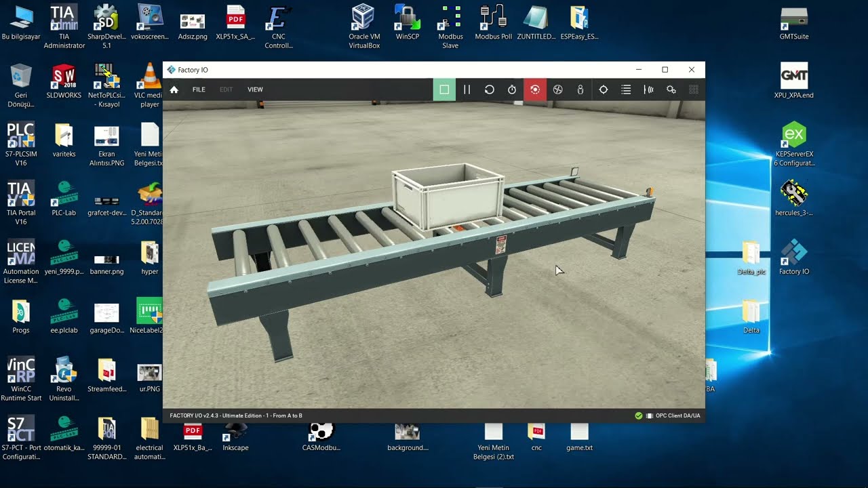
Task: Select the Bu bilgisayar desktop icon
Action: click(21, 22)
